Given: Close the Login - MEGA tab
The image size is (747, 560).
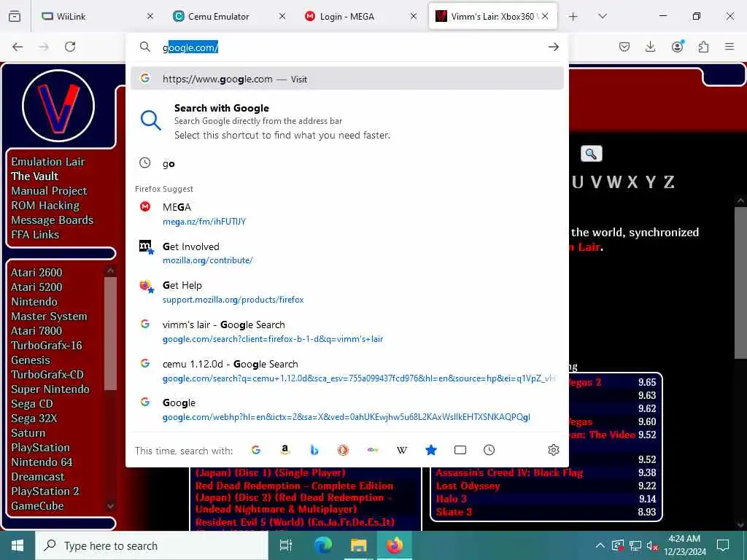Looking at the screenshot, I should 414,16.
